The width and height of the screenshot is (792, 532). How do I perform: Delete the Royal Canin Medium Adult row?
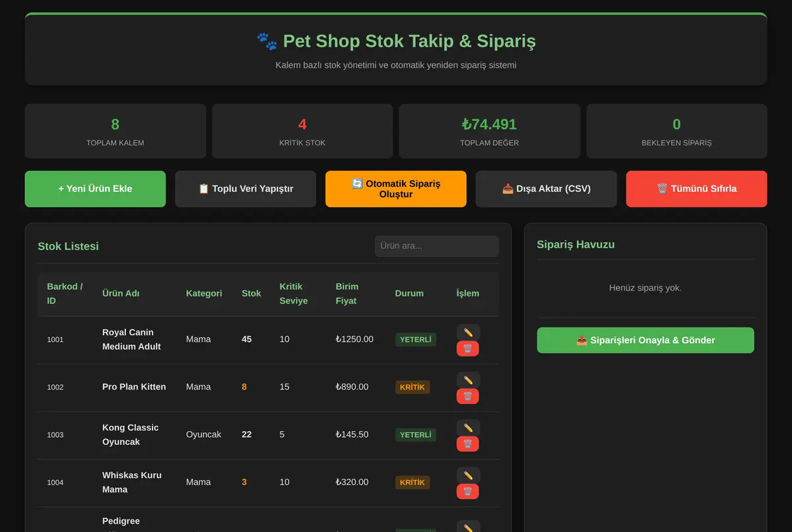468,349
